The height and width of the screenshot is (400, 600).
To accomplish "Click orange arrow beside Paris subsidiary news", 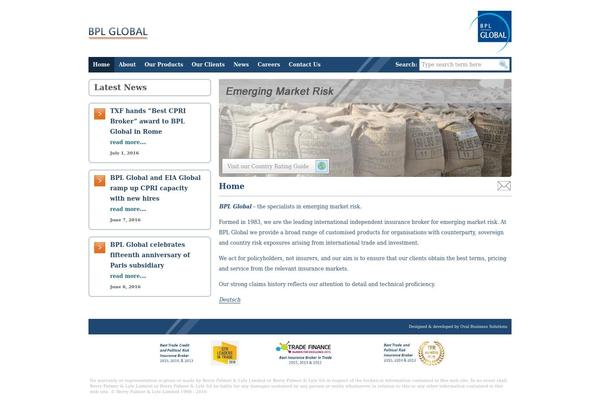I will [x=99, y=247].
